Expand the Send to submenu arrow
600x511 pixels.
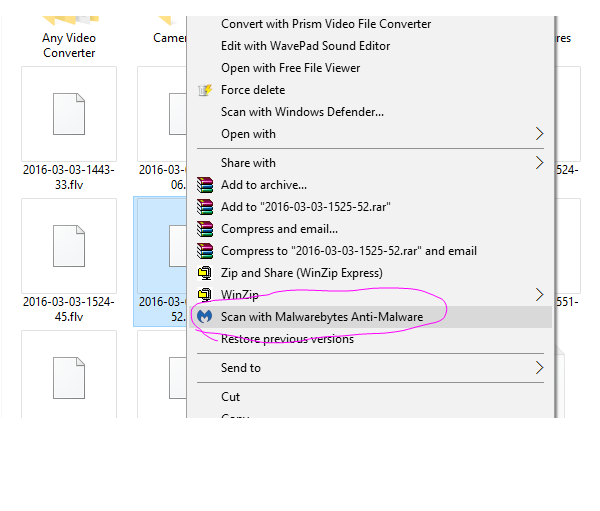click(x=540, y=368)
